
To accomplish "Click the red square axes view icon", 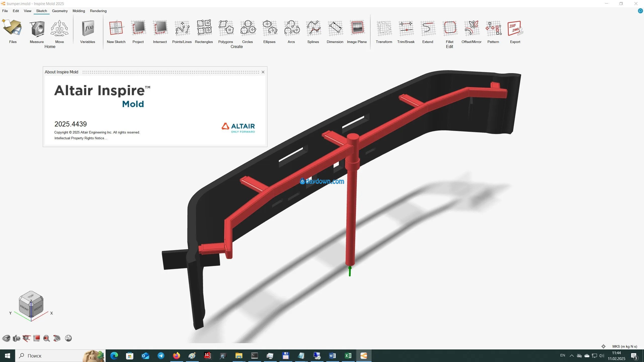I will [x=37, y=338].
